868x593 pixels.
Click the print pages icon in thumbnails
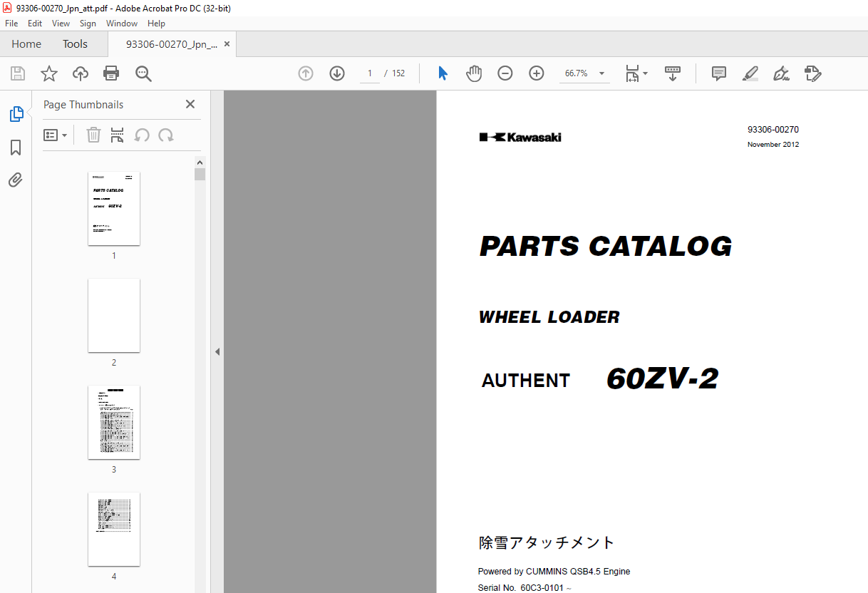pos(118,135)
